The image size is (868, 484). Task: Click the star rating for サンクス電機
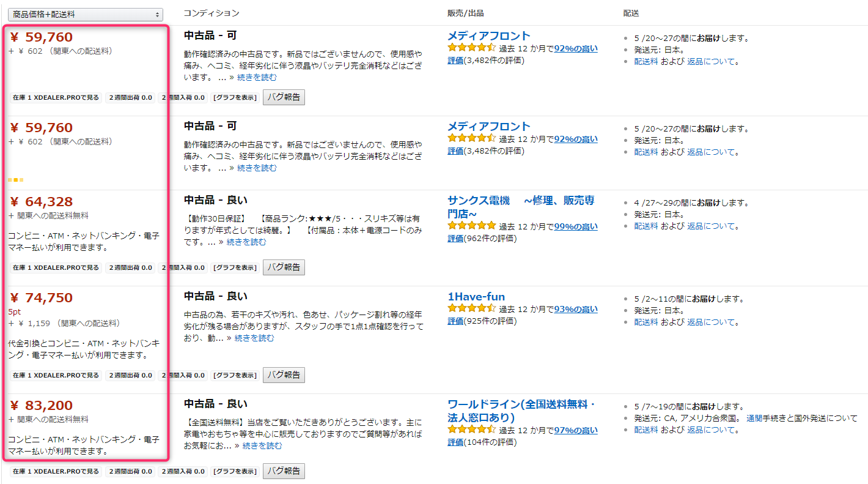pyautogui.click(x=471, y=226)
